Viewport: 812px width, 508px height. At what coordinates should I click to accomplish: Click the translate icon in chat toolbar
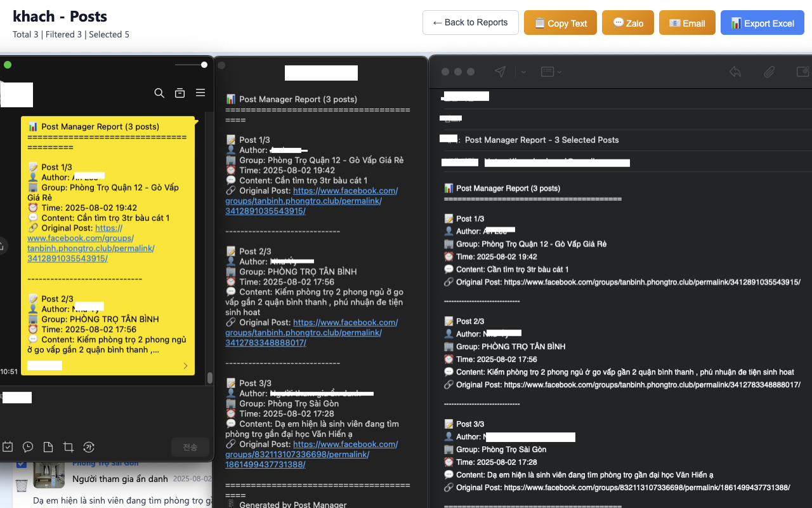click(89, 447)
